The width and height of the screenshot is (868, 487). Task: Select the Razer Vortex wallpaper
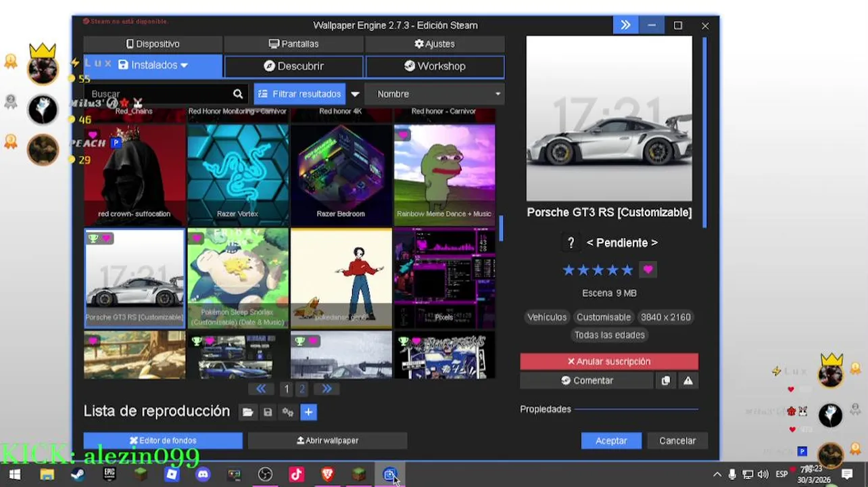238,175
